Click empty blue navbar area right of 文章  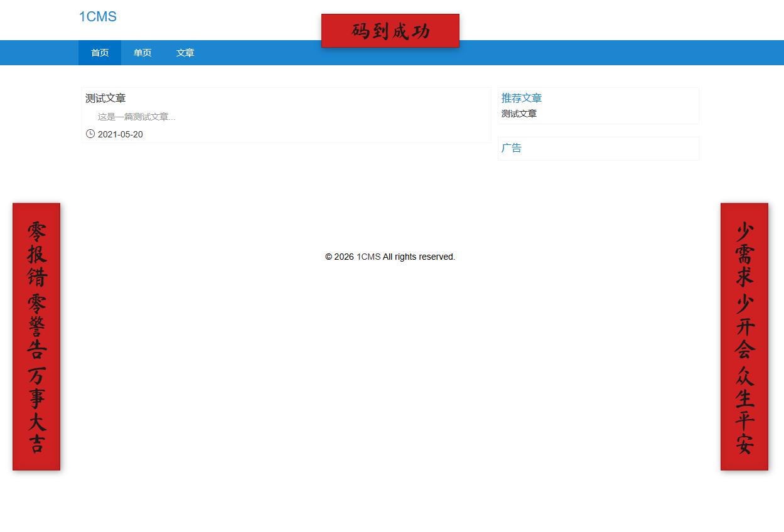[x=502, y=53]
